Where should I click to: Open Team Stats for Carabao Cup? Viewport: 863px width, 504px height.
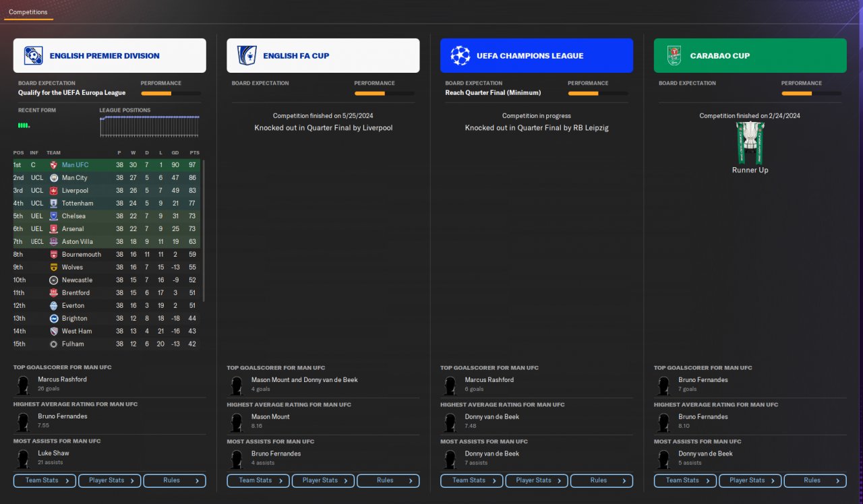[x=686, y=480]
